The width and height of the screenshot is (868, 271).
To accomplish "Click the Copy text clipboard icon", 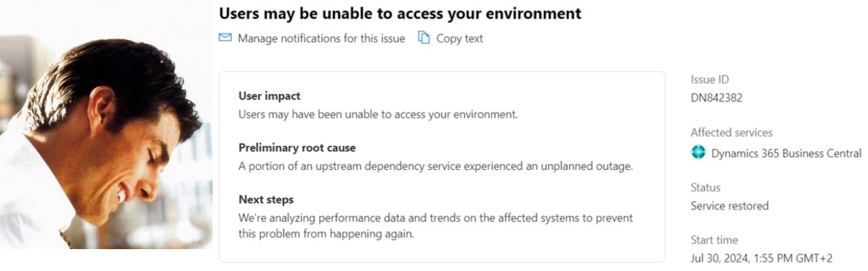I will click(x=423, y=38).
